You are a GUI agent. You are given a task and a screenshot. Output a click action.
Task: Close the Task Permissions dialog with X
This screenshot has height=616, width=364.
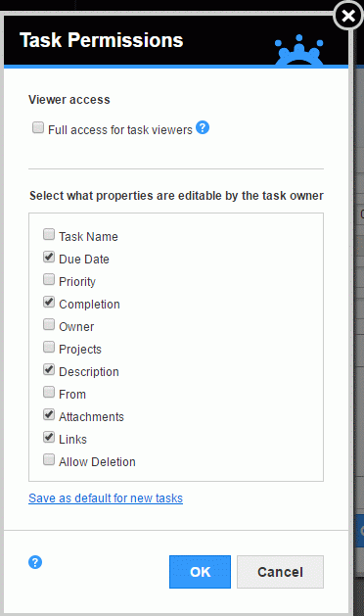click(348, 16)
